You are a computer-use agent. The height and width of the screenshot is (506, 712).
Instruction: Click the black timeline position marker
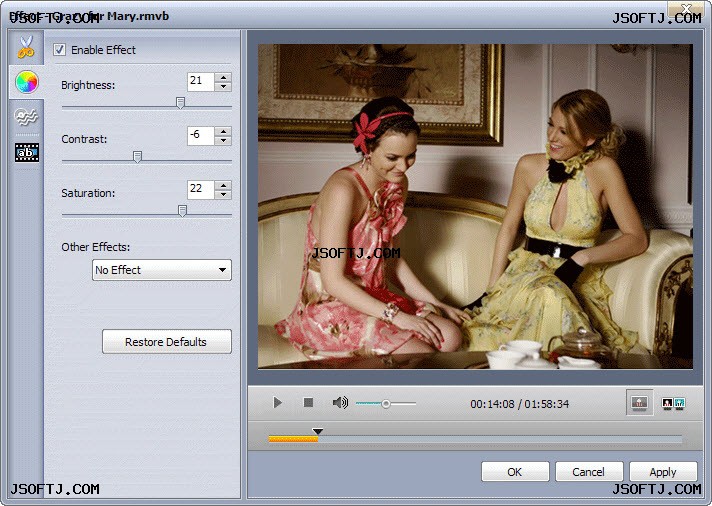(x=317, y=431)
